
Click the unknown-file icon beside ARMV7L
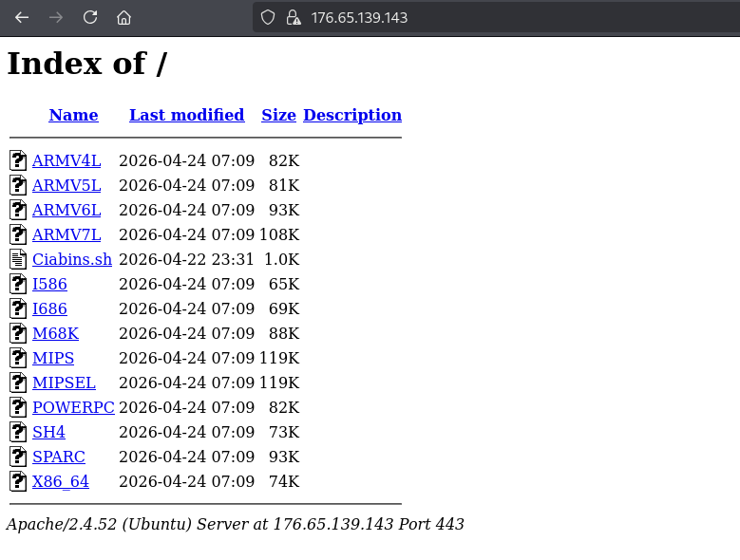click(18, 234)
